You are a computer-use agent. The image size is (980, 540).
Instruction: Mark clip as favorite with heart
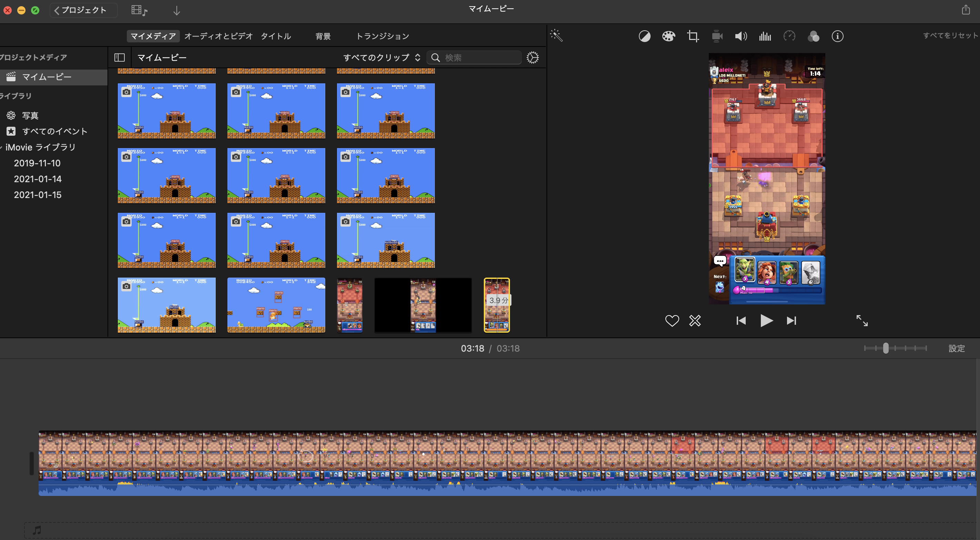click(x=672, y=321)
